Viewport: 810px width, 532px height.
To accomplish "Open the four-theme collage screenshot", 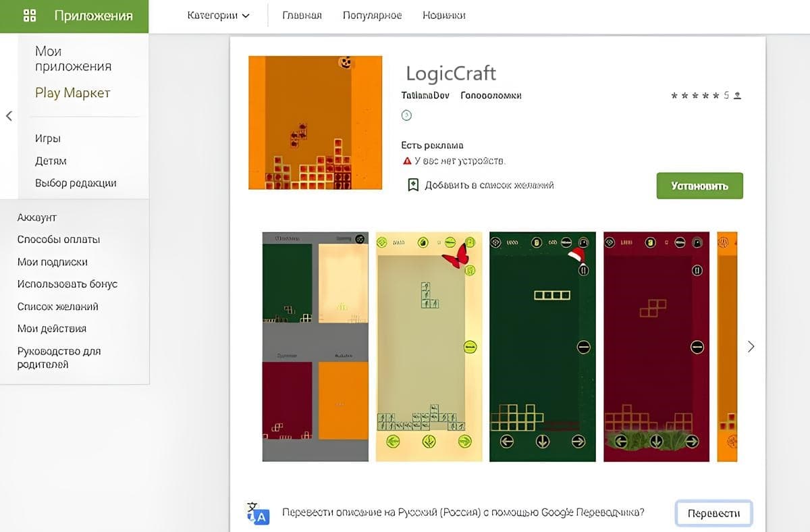I will [x=315, y=347].
